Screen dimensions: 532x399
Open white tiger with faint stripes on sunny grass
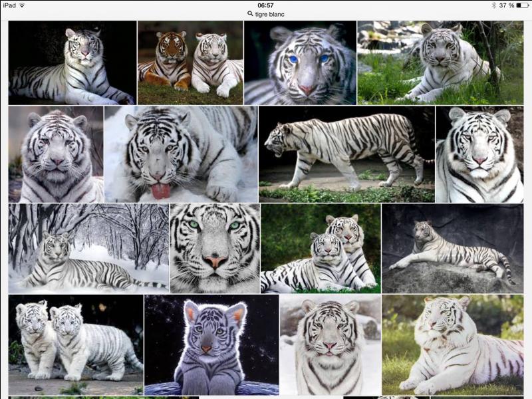click(x=453, y=344)
